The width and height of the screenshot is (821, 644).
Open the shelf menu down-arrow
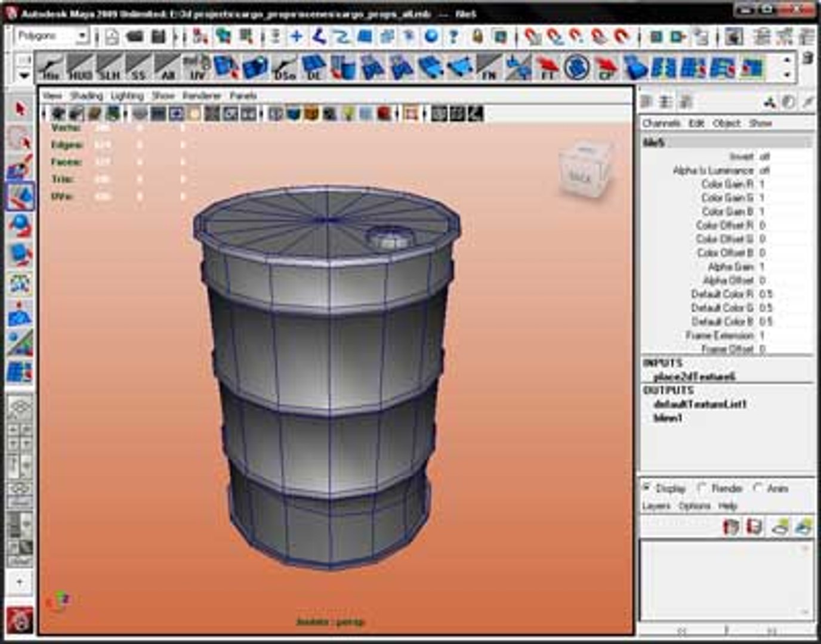24,76
